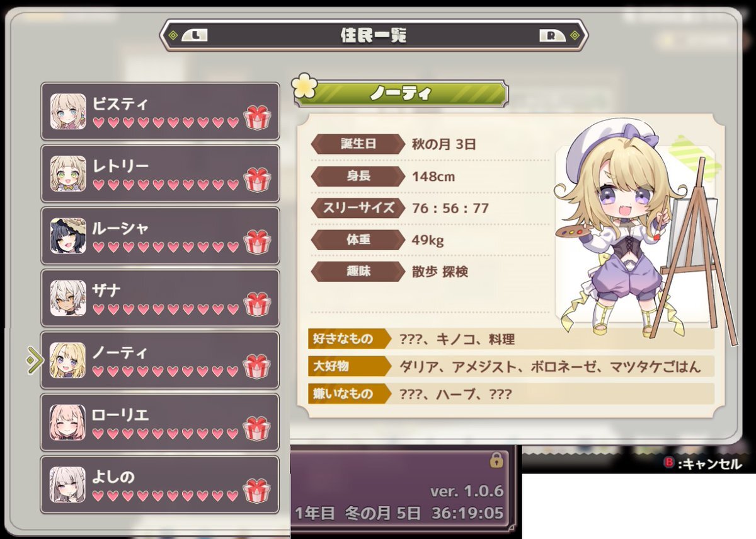The width and height of the screenshot is (756, 539).
Task: Switch to previous page with L tab
Action: pos(194,35)
